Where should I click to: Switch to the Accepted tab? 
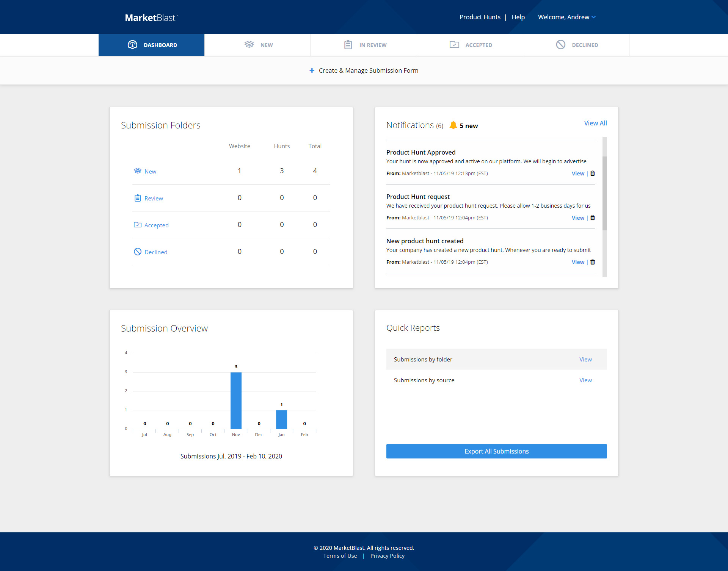[470, 45]
